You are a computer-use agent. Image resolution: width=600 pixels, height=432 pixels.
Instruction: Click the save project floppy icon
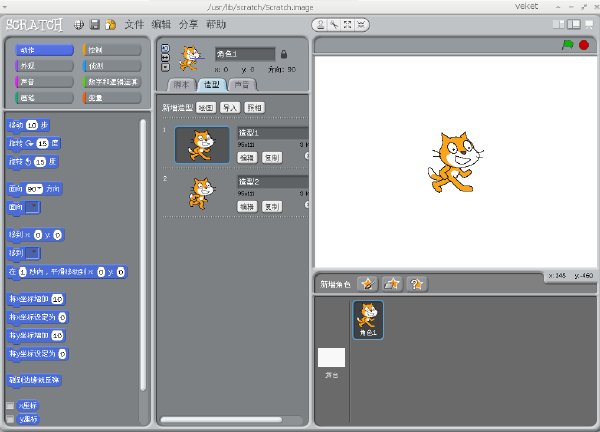(x=95, y=25)
